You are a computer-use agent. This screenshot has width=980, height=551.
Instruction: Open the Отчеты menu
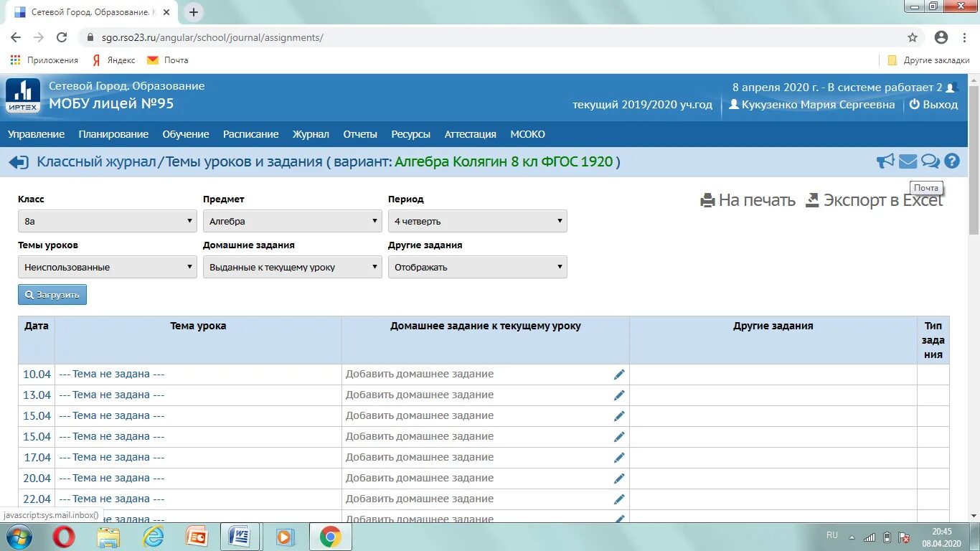pyautogui.click(x=360, y=134)
